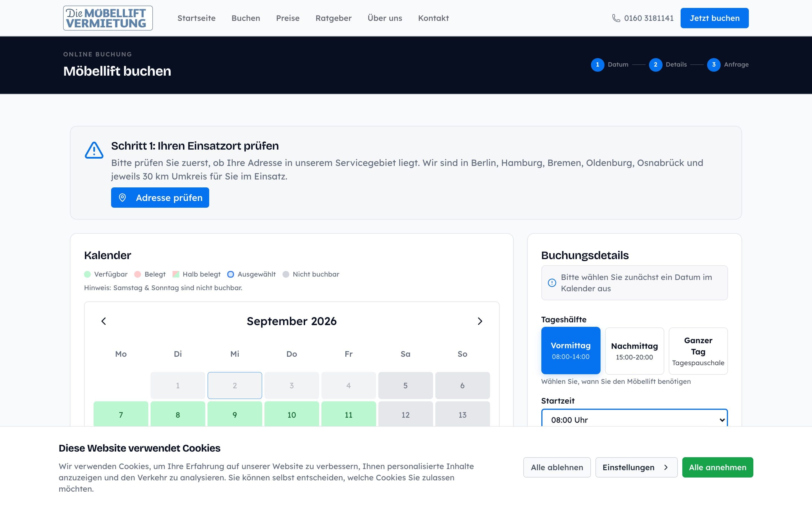Select September 11 in calendar
812x508 pixels.
pos(348,414)
